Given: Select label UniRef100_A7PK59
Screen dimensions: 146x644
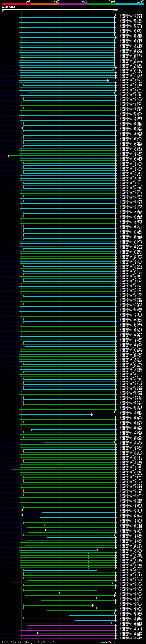Looking at the screenshot, I should point(131,53).
